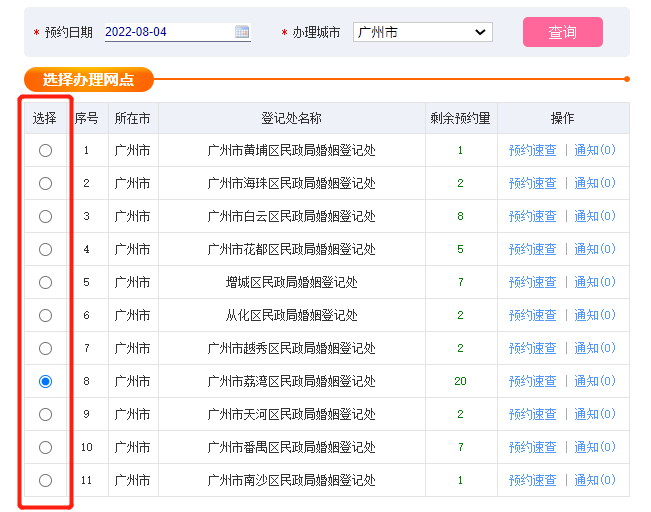This screenshot has width=651, height=512.
Task: Choose the 广州市花都区民政局婚姻登记处 radio option
Action: pos(45,249)
